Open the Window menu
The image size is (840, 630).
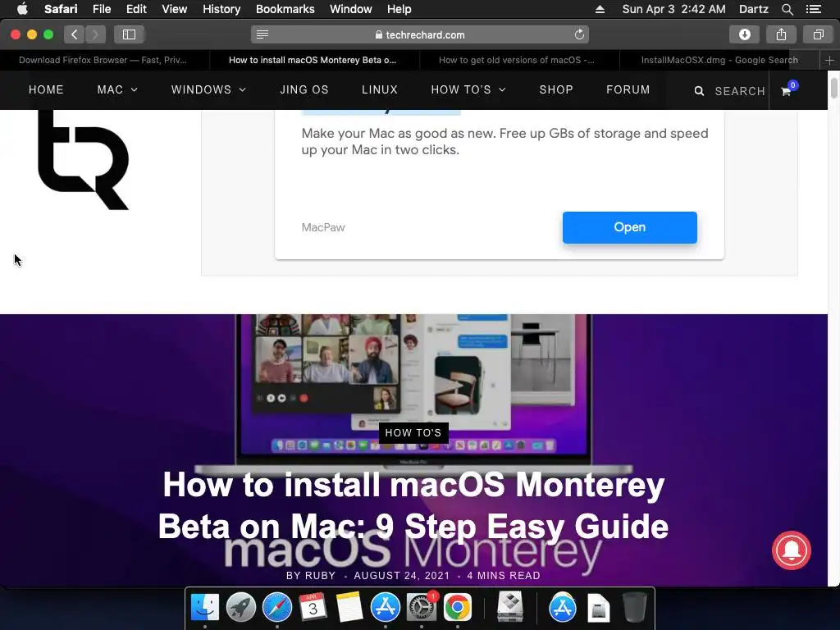pos(350,9)
